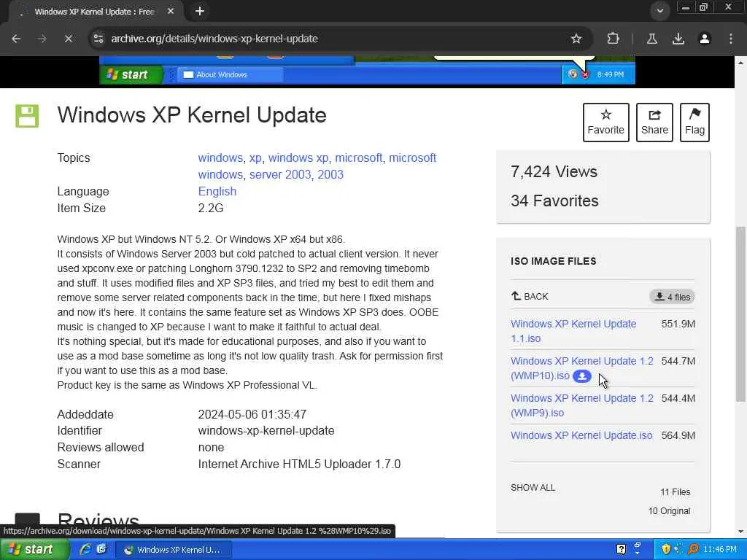Viewport: 747px width, 560px height.
Task: Click the XP screenshot preview thumbnail
Action: [367, 70]
